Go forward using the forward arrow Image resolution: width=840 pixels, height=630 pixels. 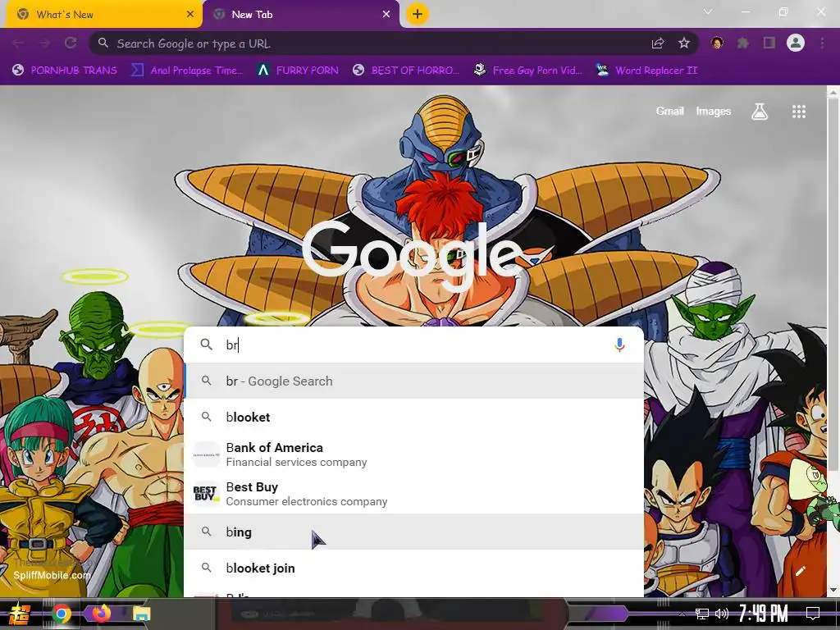44,43
